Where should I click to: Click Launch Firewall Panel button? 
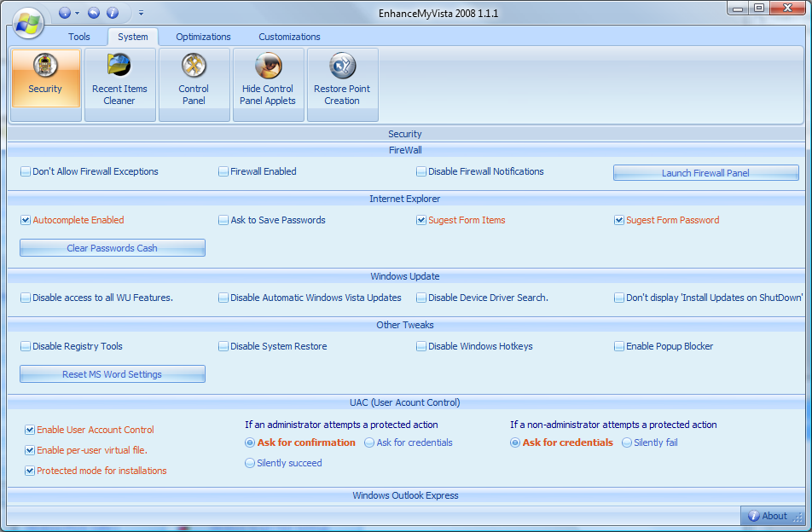pyautogui.click(x=706, y=173)
